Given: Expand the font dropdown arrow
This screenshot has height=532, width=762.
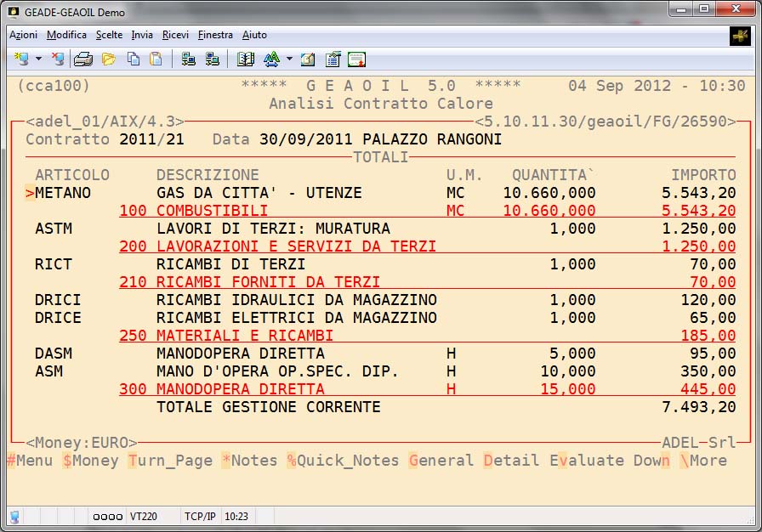Looking at the screenshot, I should [289, 59].
